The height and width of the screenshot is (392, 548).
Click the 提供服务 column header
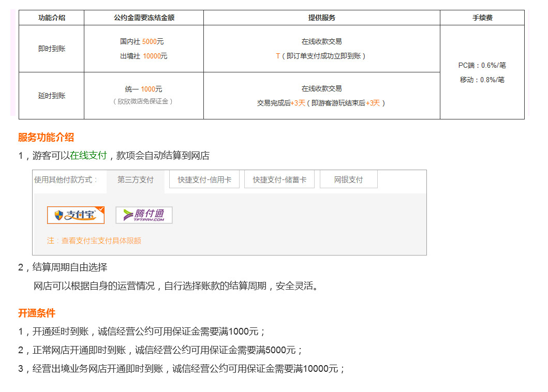point(322,18)
